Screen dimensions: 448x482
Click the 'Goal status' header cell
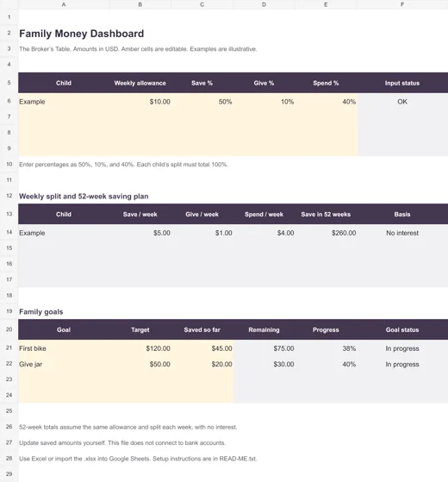click(402, 330)
